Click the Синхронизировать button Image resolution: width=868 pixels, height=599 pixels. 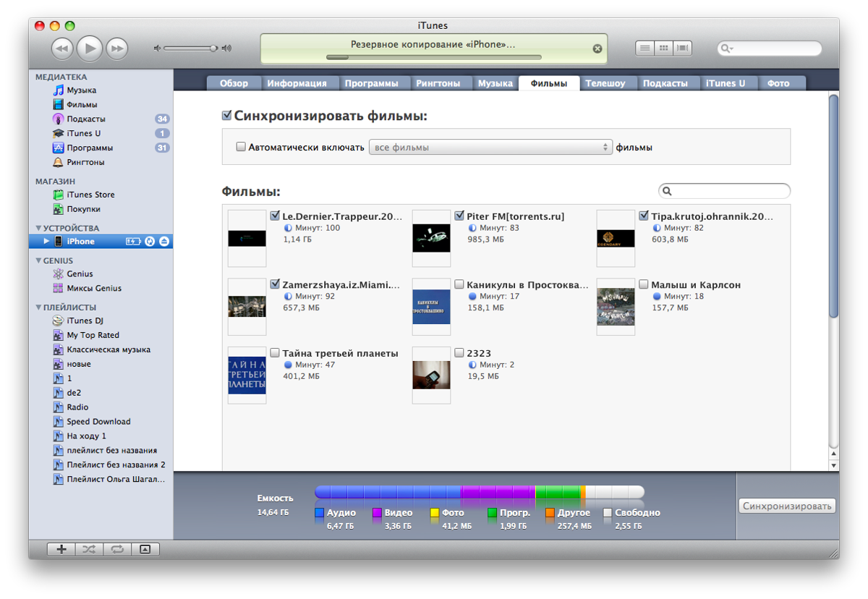pyautogui.click(x=787, y=506)
